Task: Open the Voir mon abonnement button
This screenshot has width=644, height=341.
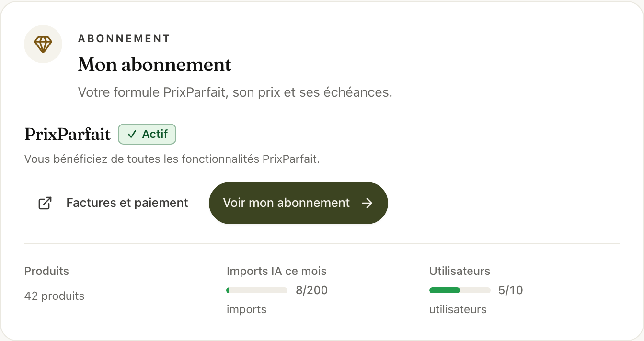Action: tap(299, 203)
